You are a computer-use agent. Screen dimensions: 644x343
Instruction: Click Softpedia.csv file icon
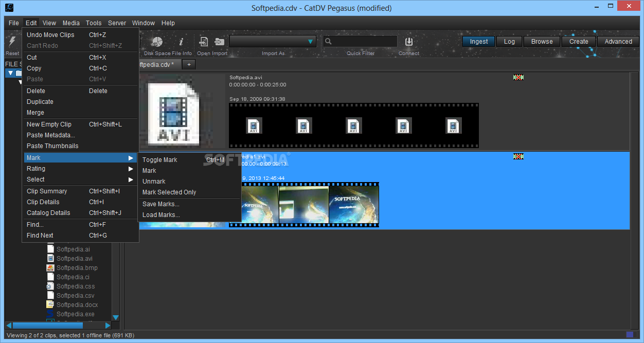50,295
